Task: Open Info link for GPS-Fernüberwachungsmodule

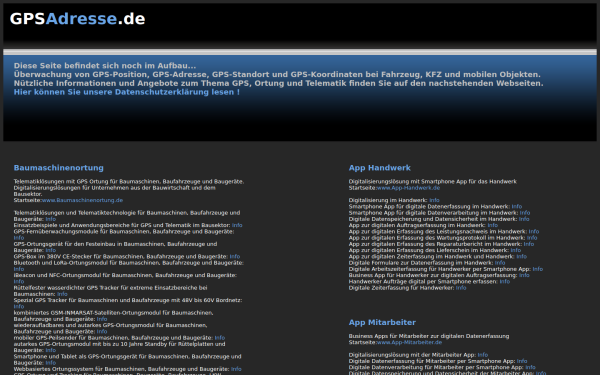Action: coord(19,238)
